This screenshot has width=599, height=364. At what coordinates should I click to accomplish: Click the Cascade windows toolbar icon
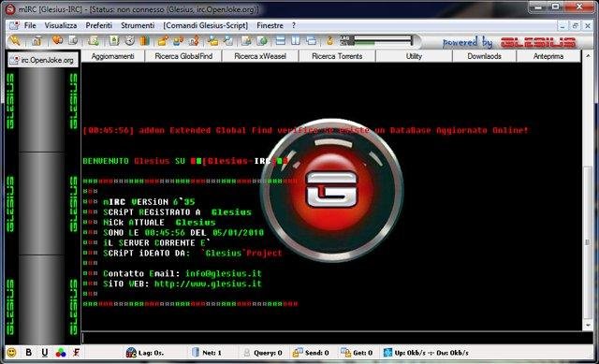[x=312, y=40]
